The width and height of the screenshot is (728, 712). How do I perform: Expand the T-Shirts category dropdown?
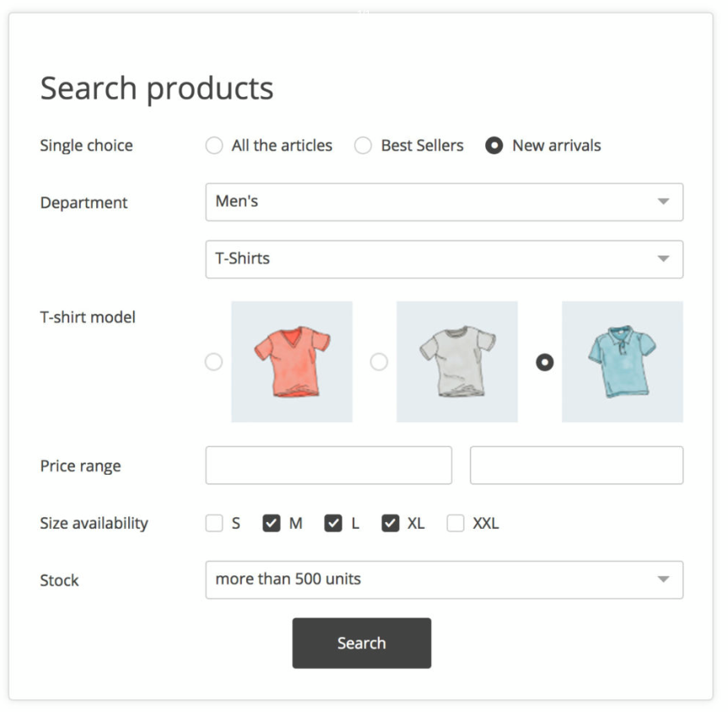pos(444,259)
